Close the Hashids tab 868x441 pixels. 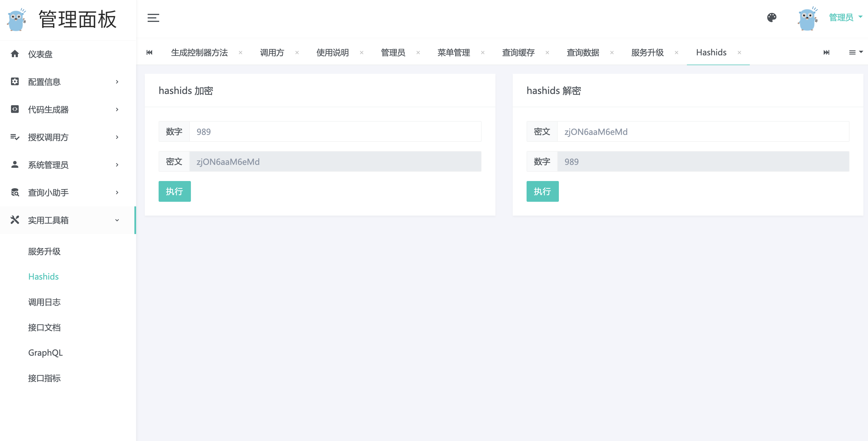739,52
